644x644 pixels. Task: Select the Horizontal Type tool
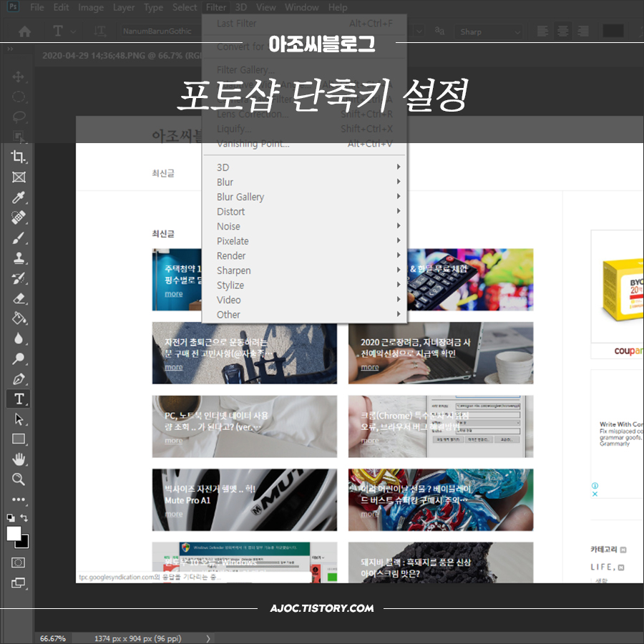point(19,399)
